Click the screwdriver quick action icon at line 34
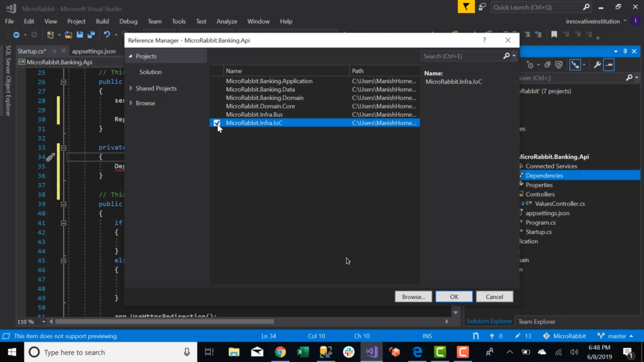 click(x=50, y=157)
